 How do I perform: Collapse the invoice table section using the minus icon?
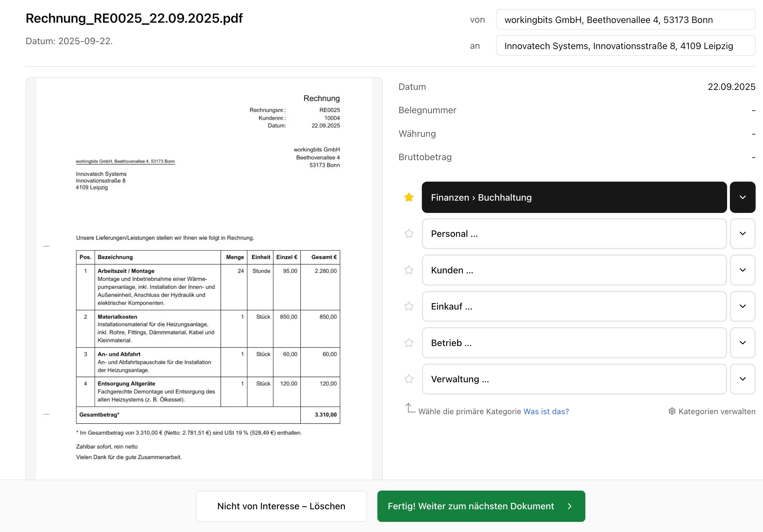46,246
